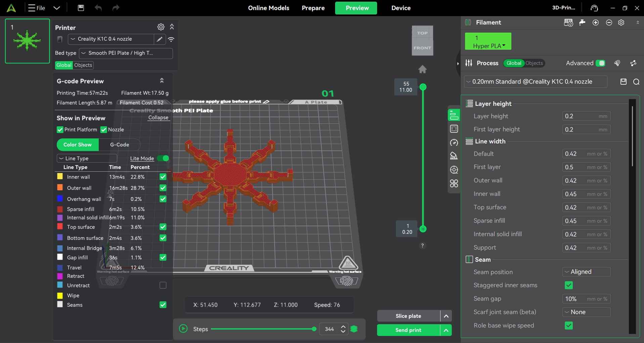This screenshot has width=644, height=343.
Task: Click the Slice plate button
Action: [408, 316]
